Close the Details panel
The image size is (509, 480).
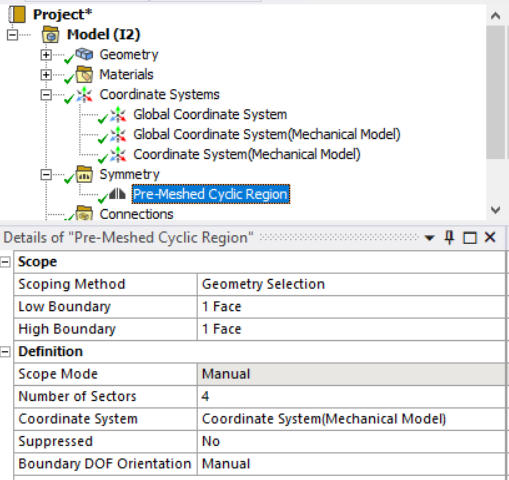(x=490, y=237)
